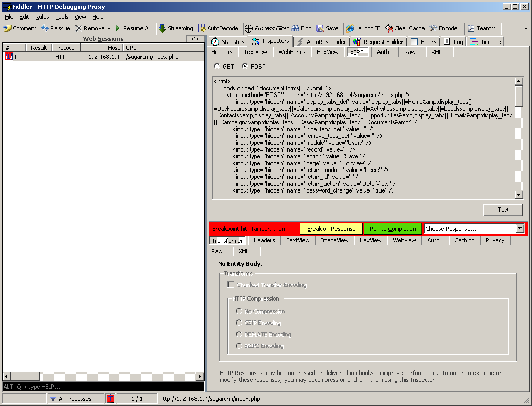Switch to the AutoResponder tab
The height and width of the screenshot is (406, 532).
click(x=321, y=42)
